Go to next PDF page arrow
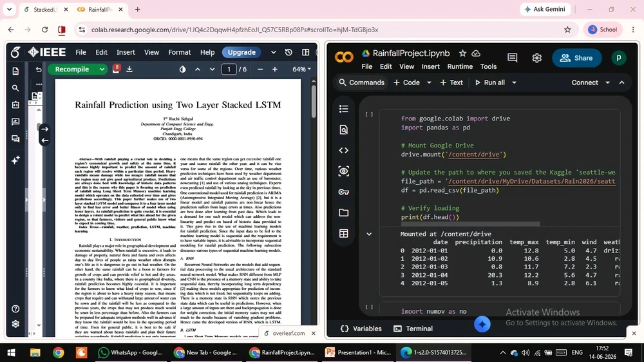644x362 pixels. point(212,70)
